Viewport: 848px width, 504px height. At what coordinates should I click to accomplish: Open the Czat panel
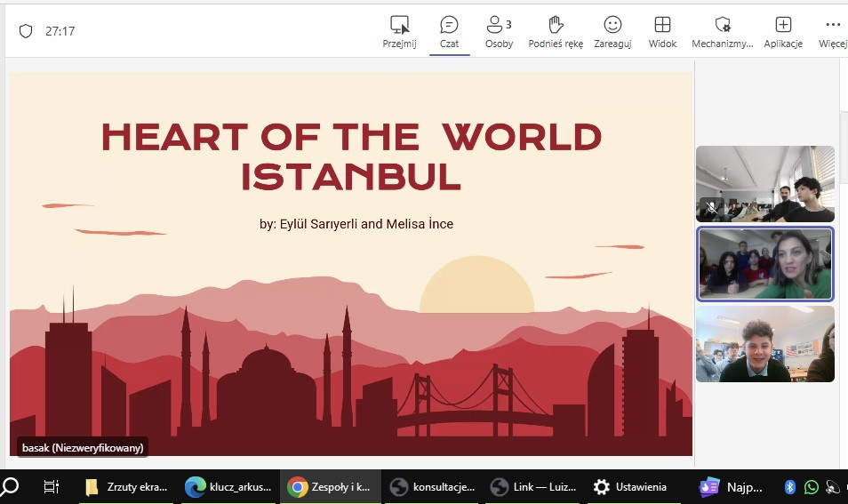point(449,25)
